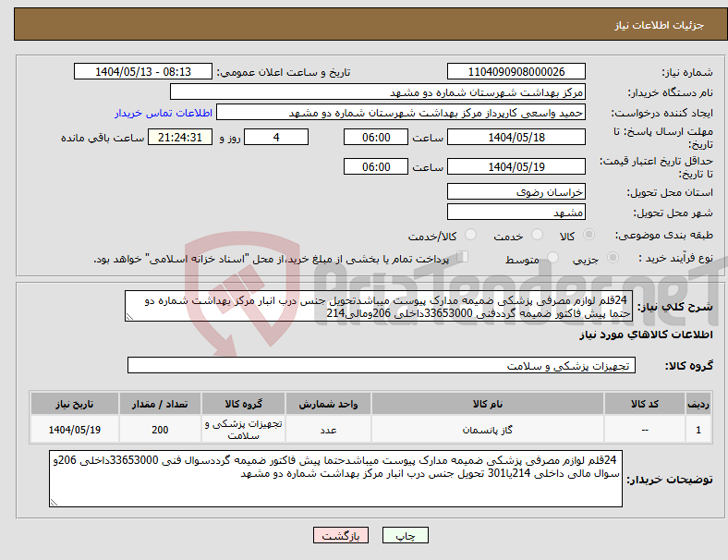This screenshot has width=728, height=560.
Task: Click the delivery city field مشهد
Action: (x=516, y=212)
